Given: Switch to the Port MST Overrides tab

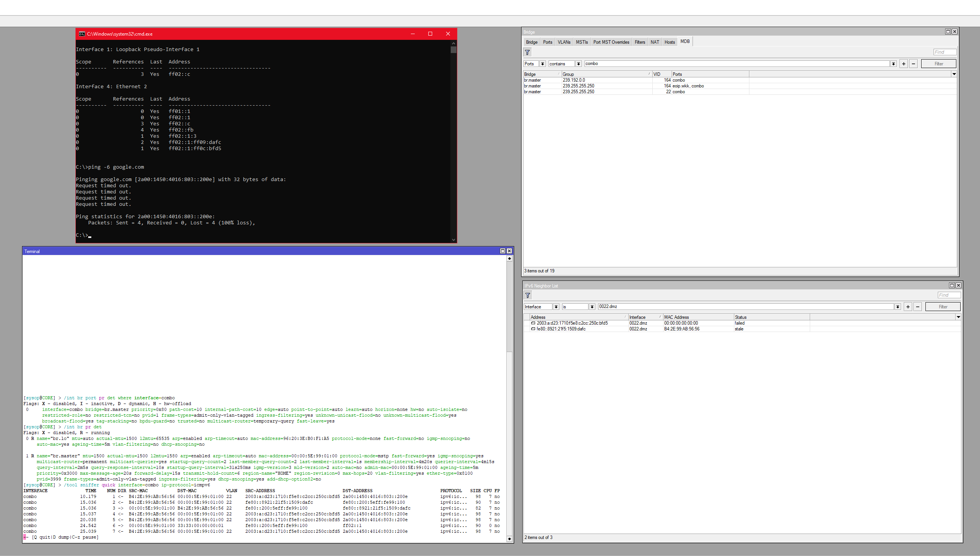Looking at the screenshot, I should 611,42.
